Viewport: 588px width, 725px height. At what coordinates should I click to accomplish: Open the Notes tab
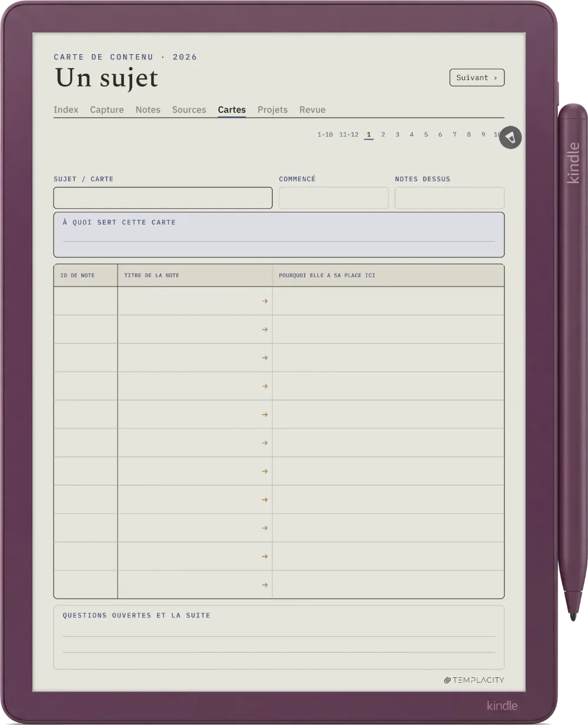pyautogui.click(x=148, y=109)
